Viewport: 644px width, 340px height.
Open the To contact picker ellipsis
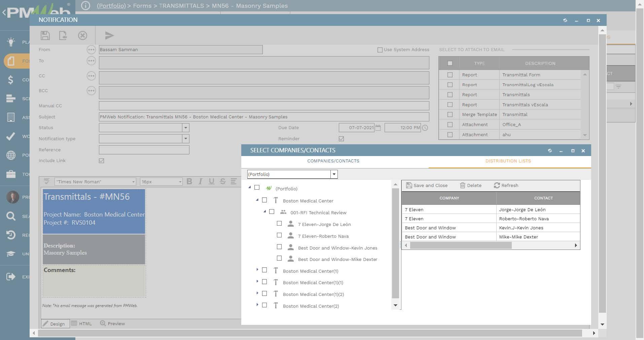click(x=91, y=61)
